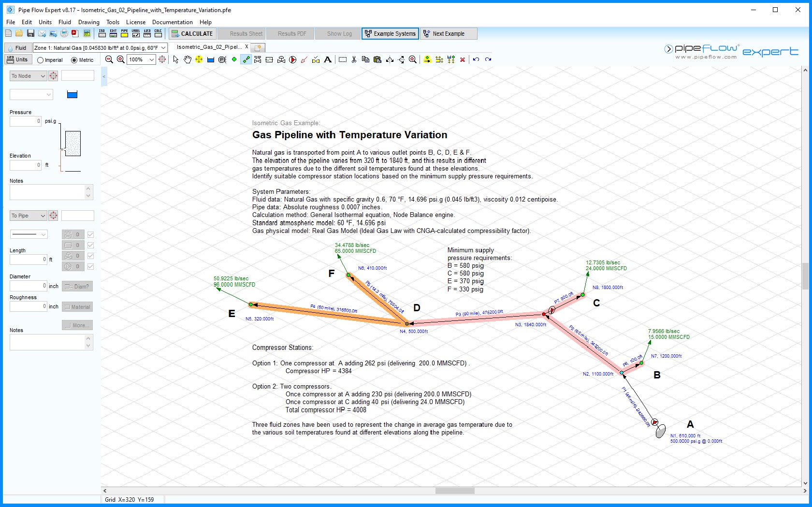Zoom in with the plus magnifier
The width and height of the screenshot is (812, 507).
coord(120,59)
